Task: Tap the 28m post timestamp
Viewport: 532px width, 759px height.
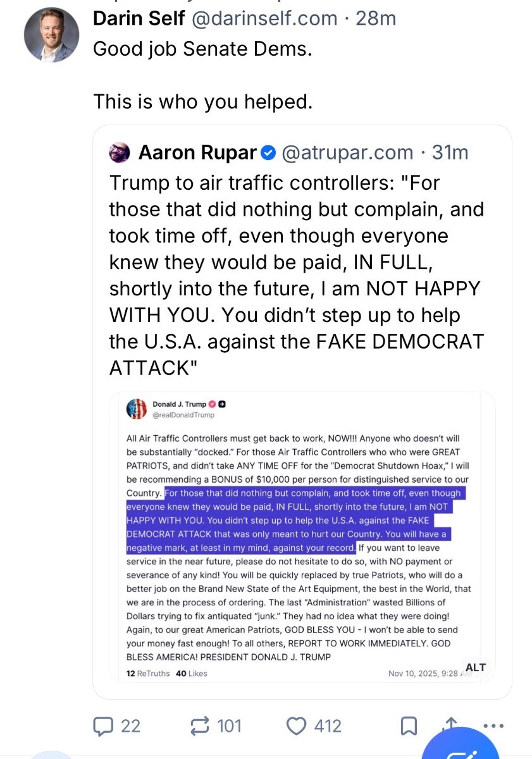Action: tap(376, 18)
